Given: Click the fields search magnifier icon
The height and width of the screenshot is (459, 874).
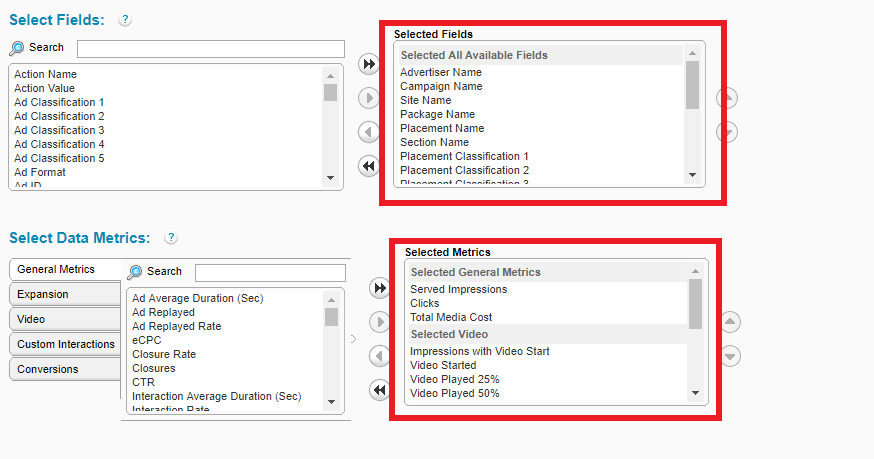Looking at the screenshot, I should pos(17,48).
